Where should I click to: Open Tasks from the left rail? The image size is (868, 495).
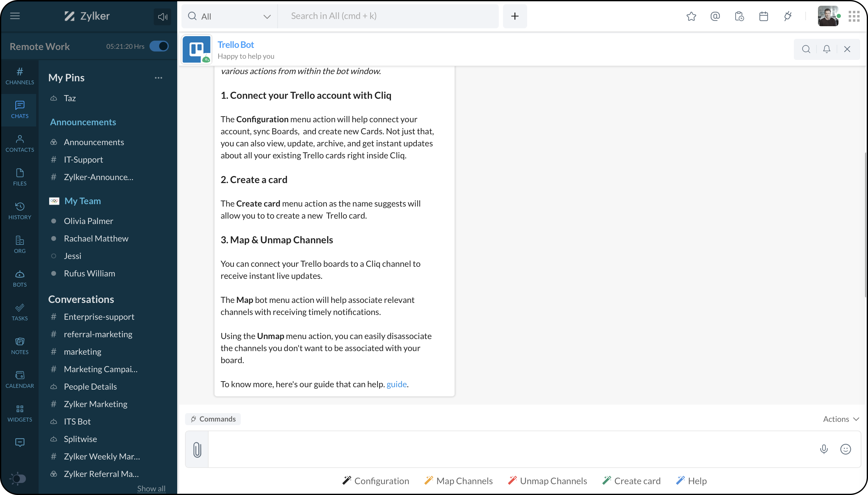20,312
